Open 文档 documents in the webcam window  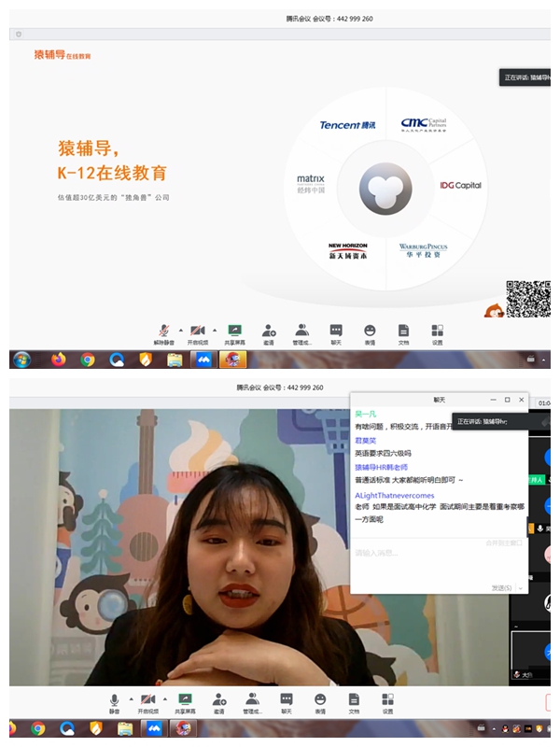tap(354, 704)
